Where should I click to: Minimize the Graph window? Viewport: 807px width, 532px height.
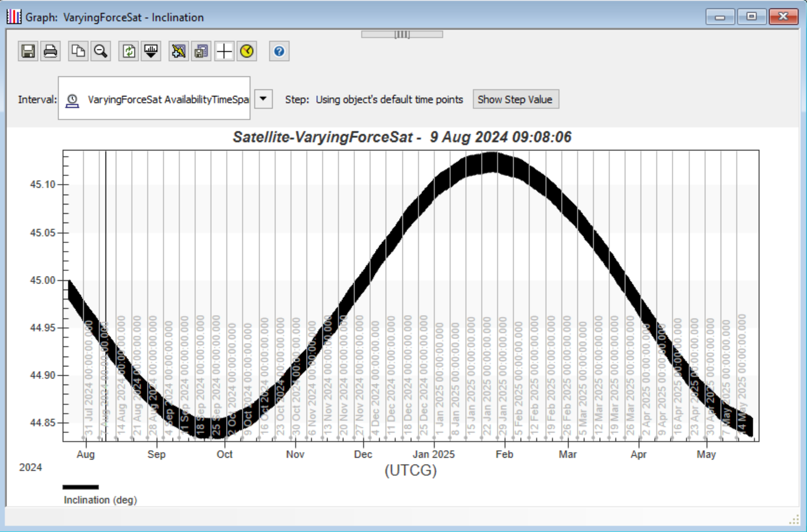pyautogui.click(x=720, y=17)
